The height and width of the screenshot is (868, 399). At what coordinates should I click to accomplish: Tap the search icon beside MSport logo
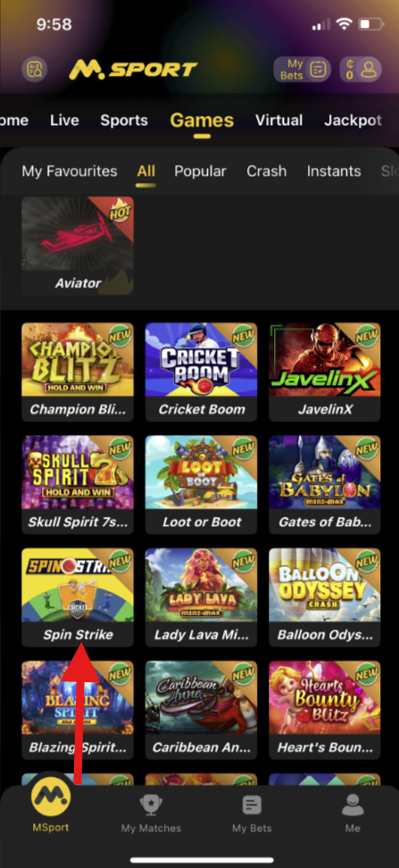(x=34, y=70)
